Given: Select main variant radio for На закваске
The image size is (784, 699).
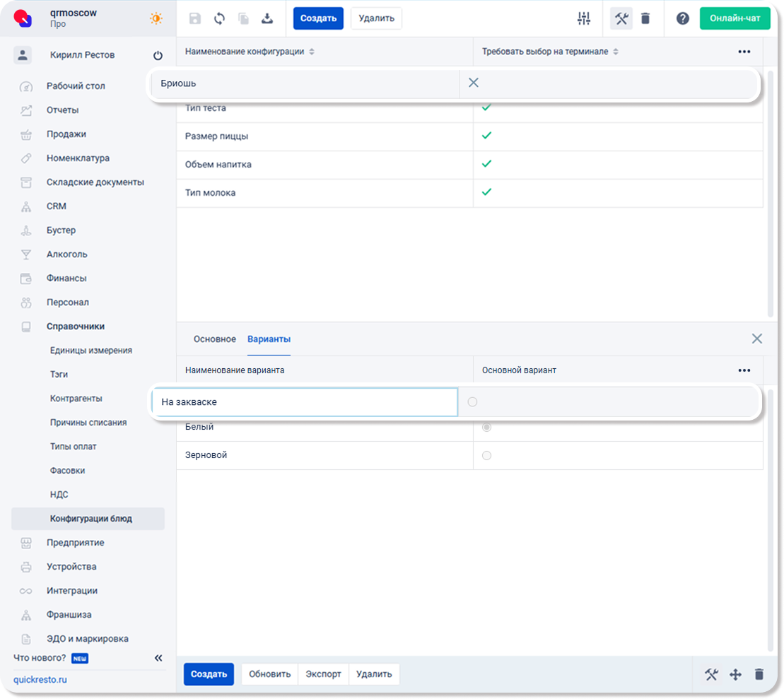Looking at the screenshot, I should [x=472, y=402].
